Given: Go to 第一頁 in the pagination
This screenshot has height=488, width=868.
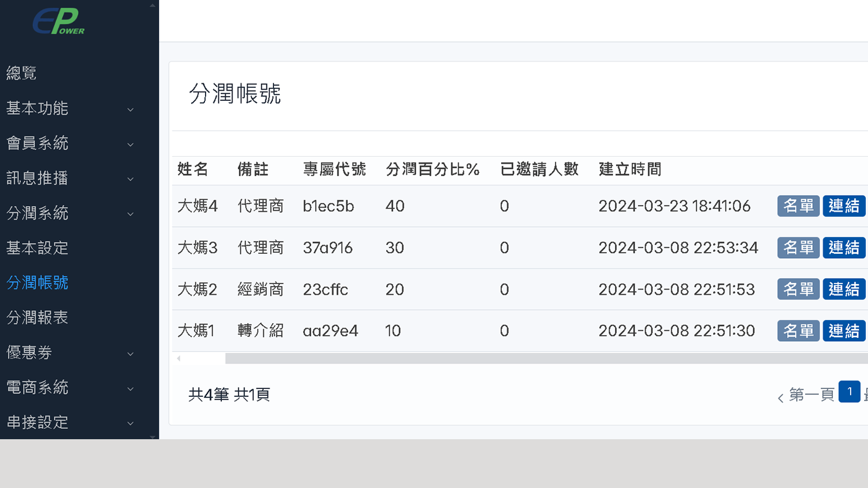Looking at the screenshot, I should pyautogui.click(x=812, y=395).
